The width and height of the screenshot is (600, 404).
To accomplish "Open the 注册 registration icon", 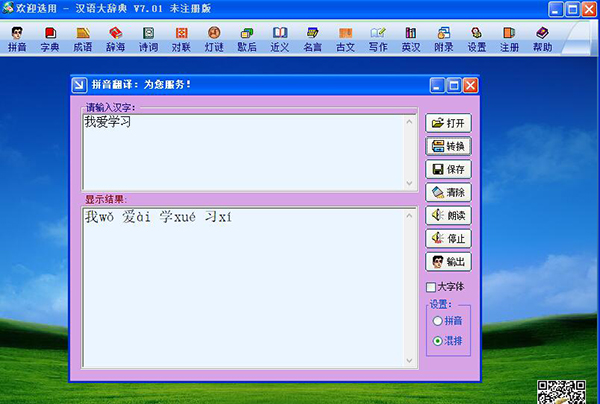I will click(x=509, y=39).
